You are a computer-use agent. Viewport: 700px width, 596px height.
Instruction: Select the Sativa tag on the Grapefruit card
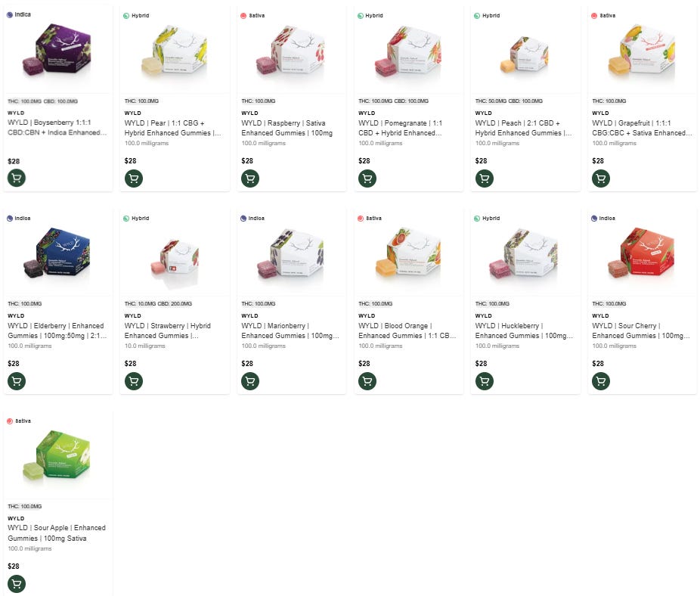[603, 16]
